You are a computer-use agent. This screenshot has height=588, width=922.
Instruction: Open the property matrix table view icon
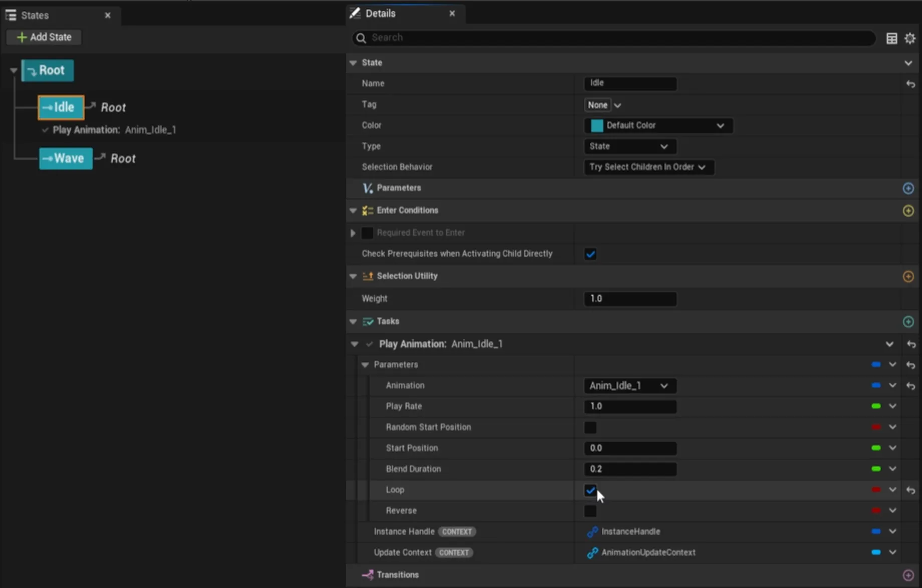[891, 38]
